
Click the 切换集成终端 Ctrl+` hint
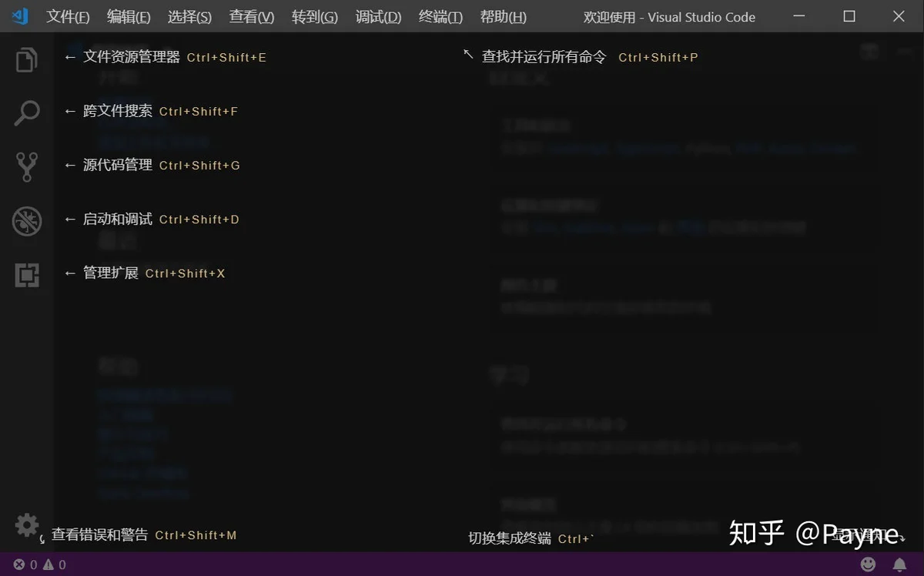pyautogui.click(x=531, y=538)
